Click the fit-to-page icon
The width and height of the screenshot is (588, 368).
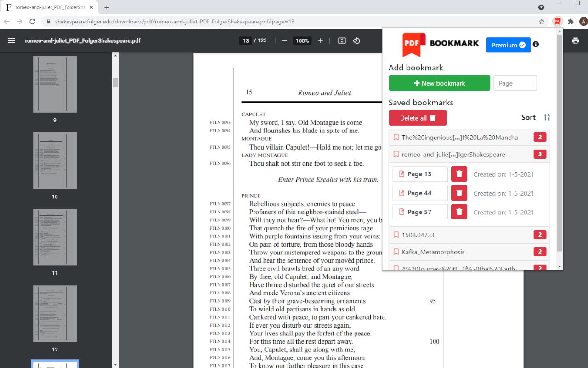[341, 40]
